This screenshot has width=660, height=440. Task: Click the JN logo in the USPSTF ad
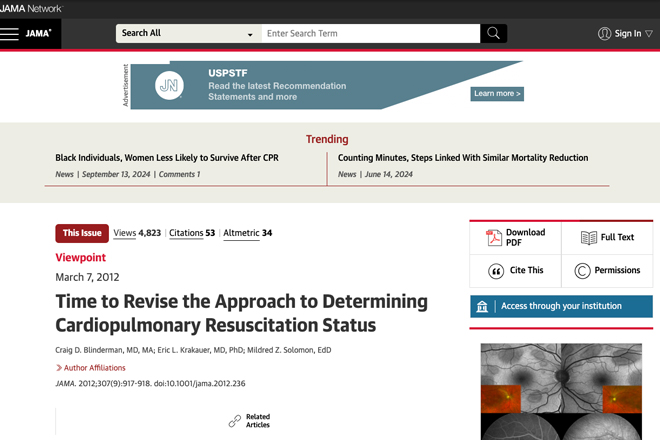tap(169, 85)
